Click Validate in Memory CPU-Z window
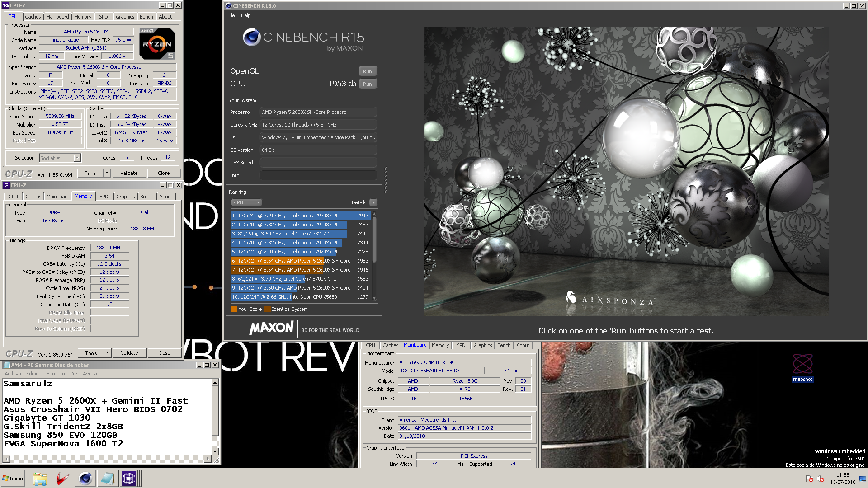Viewport: 868px width, 488px height. (x=129, y=353)
